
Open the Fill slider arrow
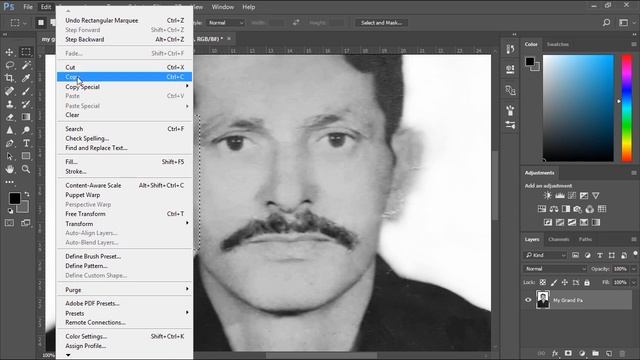633,282
